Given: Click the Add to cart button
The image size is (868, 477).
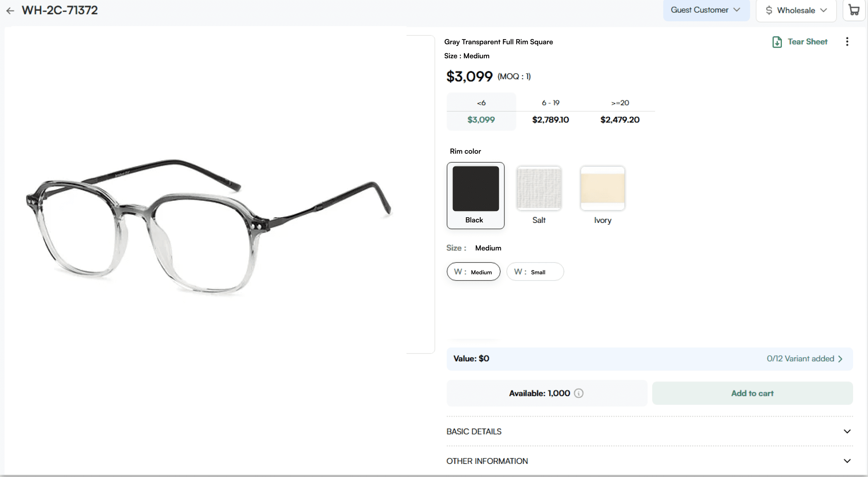Looking at the screenshot, I should (x=752, y=393).
